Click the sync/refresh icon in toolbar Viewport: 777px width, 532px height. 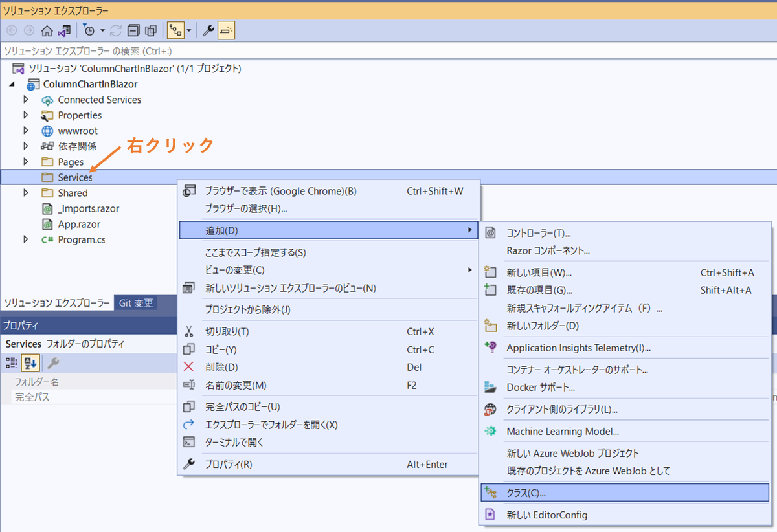[x=116, y=30]
